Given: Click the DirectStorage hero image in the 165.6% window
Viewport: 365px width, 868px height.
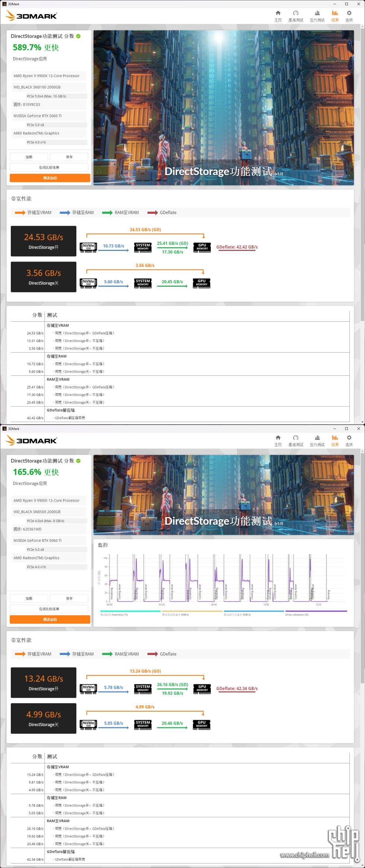Looking at the screenshot, I should [223, 495].
